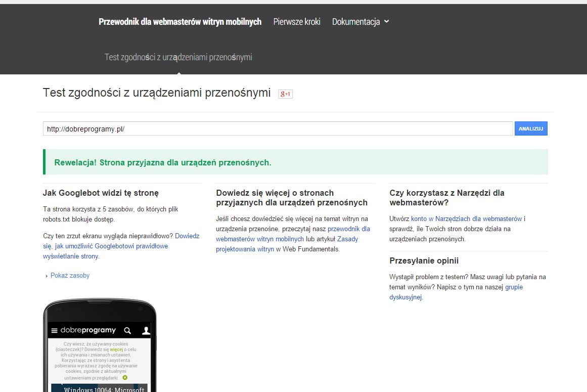This screenshot has height=392, width=587.
Task: Click the ANALIZUJ button
Action: (531, 128)
